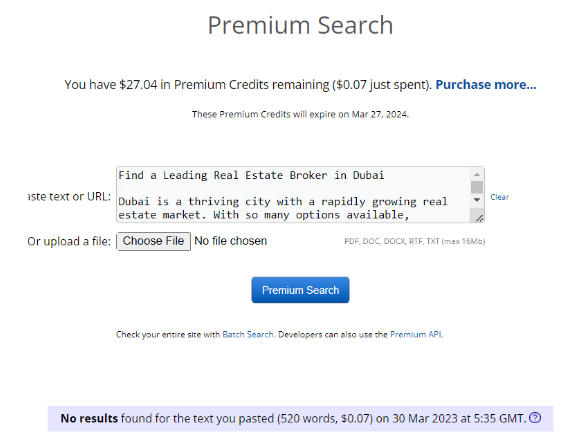This screenshot has height=441, width=568.
Task: Click the Premium Search page heading
Action: pos(300,25)
